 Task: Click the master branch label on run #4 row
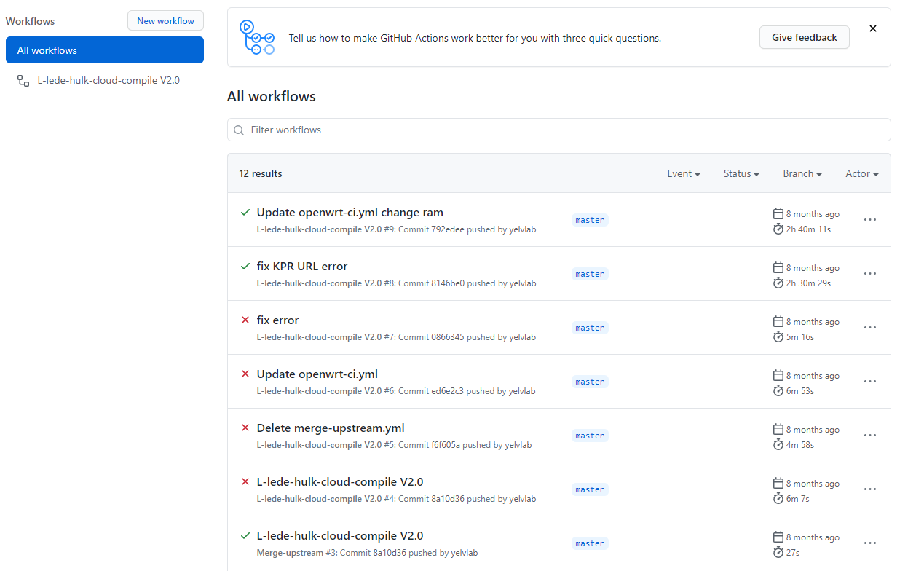(x=590, y=489)
